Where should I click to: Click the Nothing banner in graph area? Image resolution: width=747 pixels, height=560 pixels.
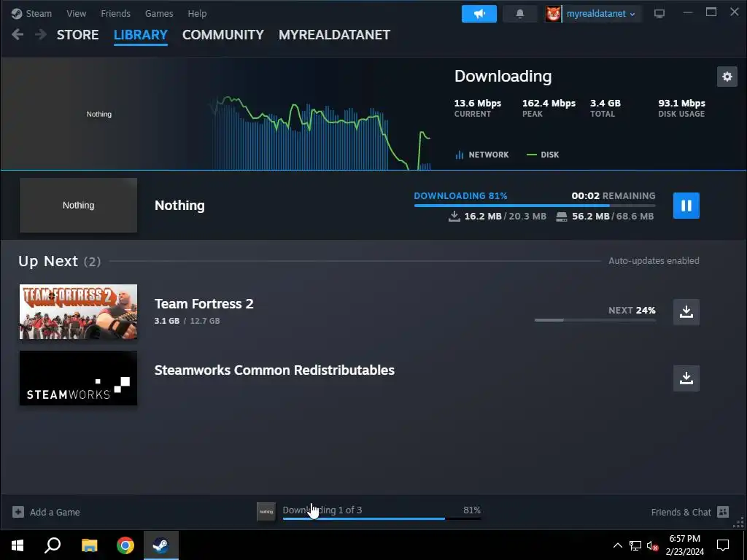point(98,114)
